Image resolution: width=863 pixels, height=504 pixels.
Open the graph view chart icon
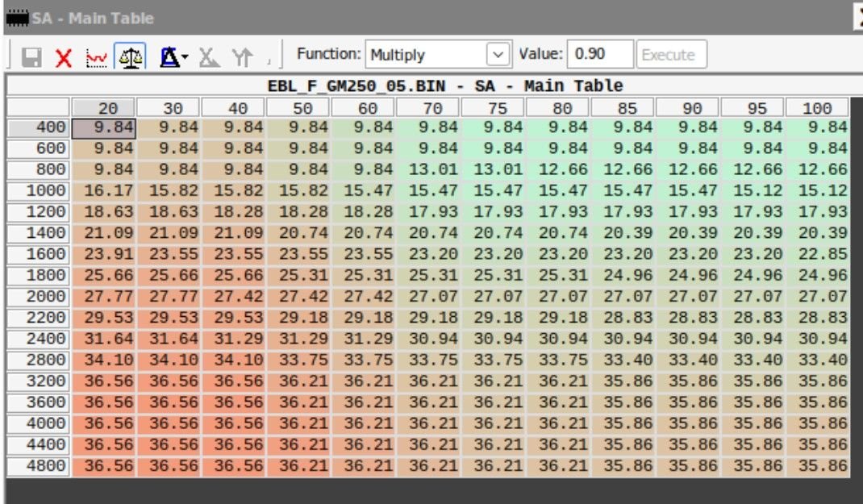click(94, 56)
